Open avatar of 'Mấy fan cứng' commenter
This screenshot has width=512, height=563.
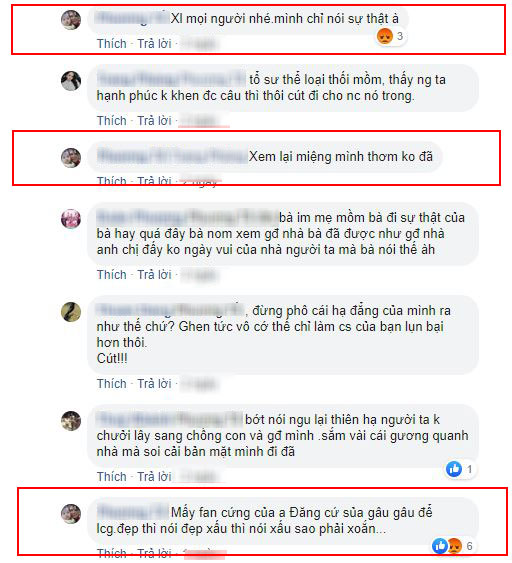[71, 514]
